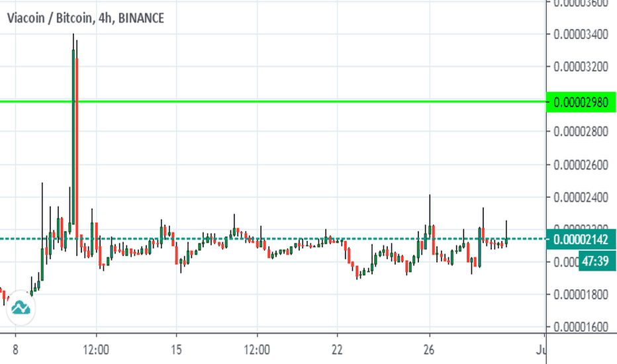Click the 0.00003400 price axis label
Viewport: 617px width, 364px height.
point(581,34)
